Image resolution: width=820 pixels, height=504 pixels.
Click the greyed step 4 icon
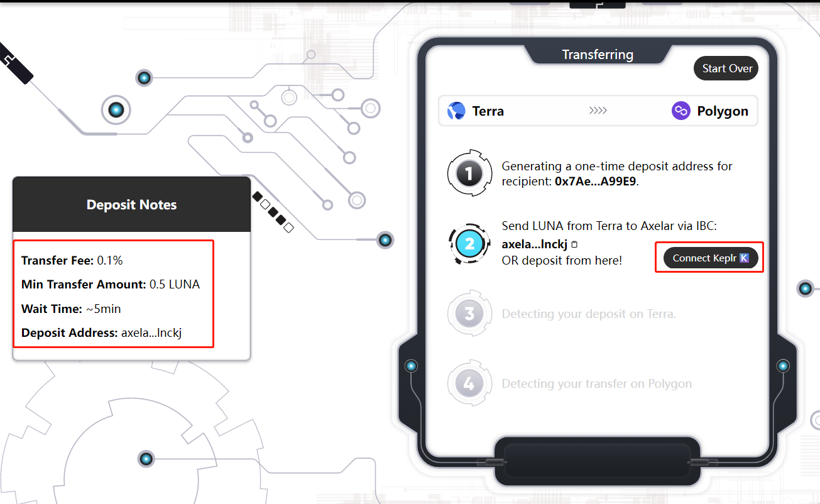(x=469, y=383)
